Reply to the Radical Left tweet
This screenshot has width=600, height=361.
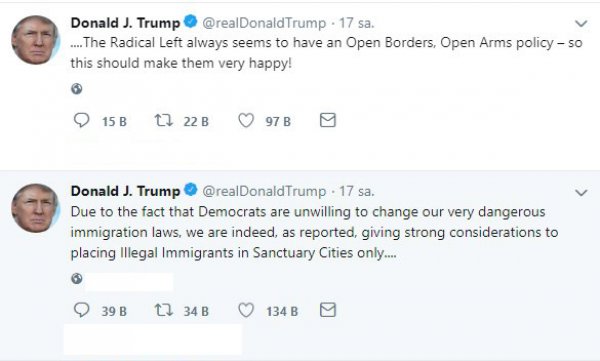[x=81, y=121]
